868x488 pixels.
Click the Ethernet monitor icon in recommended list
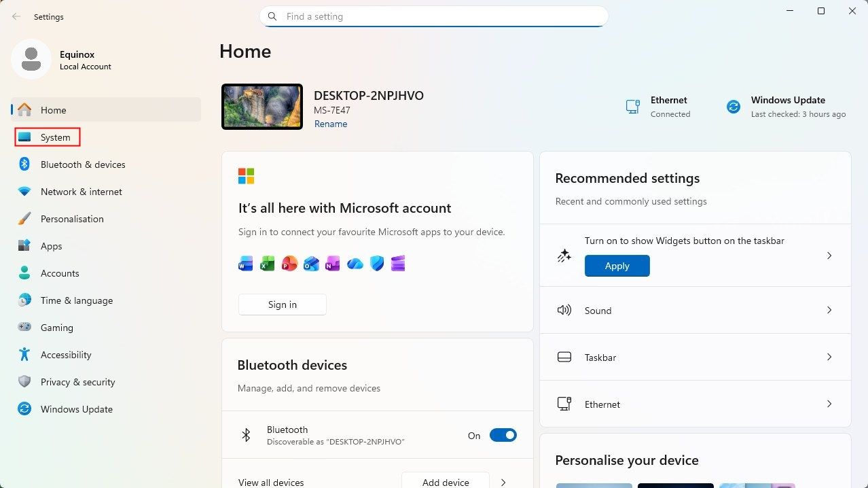[x=564, y=404]
